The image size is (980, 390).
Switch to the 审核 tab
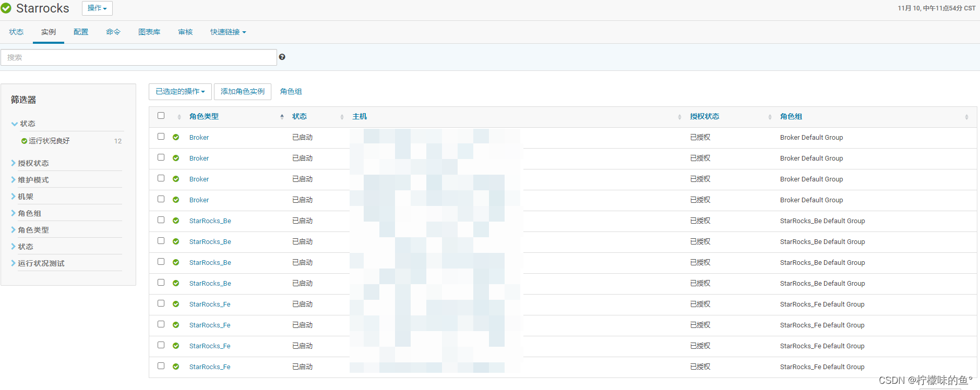coord(185,32)
